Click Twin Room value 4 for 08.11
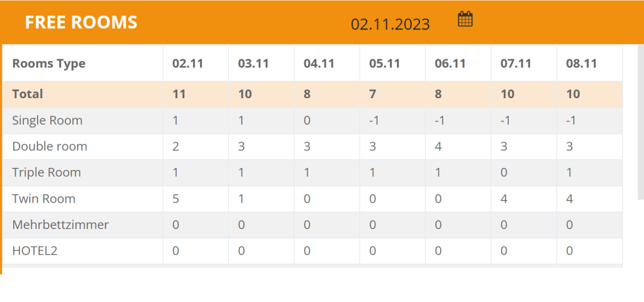644x302 pixels. (570, 199)
